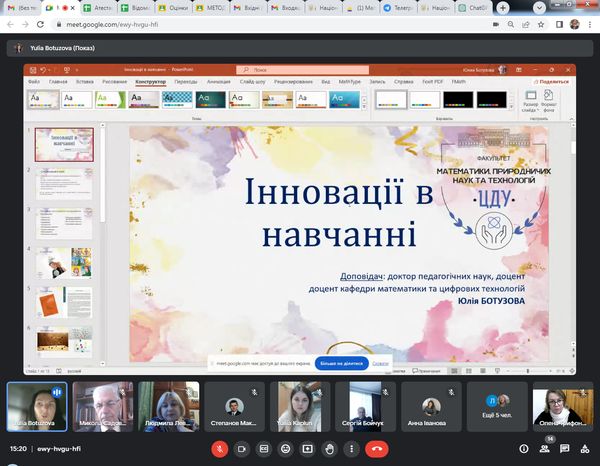Show the participants list panel

coord(545,449)
